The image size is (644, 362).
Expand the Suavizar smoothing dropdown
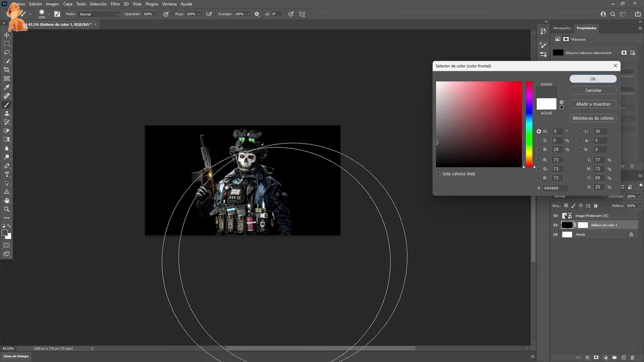pyautogui.click(x=248, y=14)
